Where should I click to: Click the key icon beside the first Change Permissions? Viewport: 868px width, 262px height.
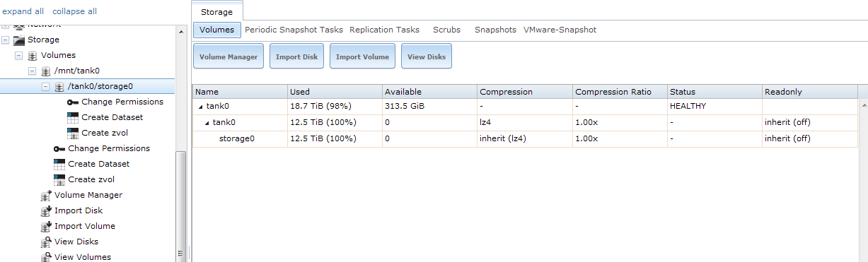(73, 102)
